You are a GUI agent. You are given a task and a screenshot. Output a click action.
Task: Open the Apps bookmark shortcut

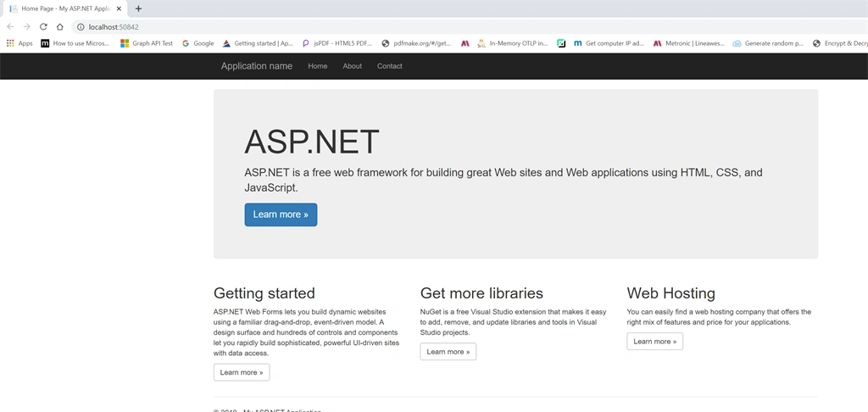(x=19, y=43)
